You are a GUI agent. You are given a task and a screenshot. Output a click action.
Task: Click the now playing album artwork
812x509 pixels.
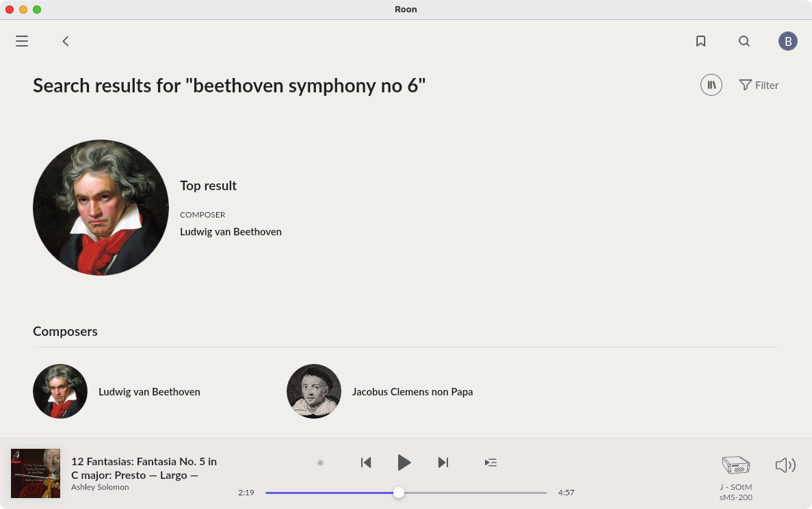[36, 473]
